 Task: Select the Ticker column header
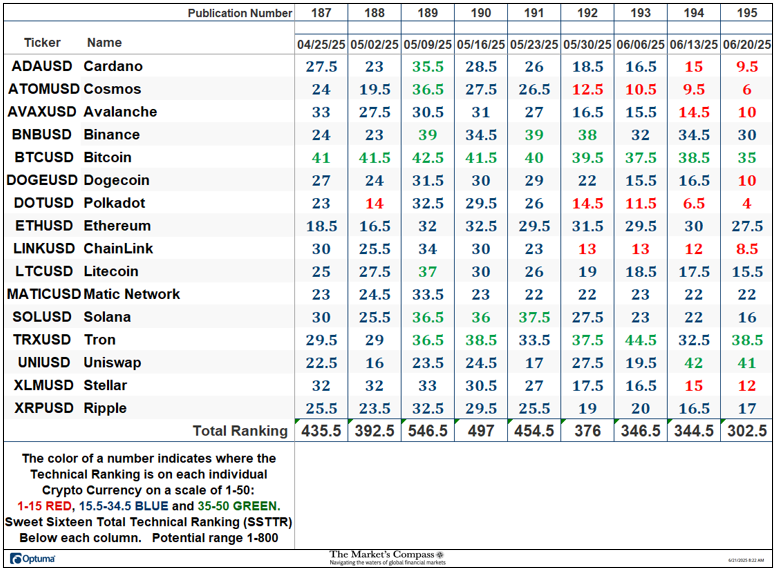36,43
